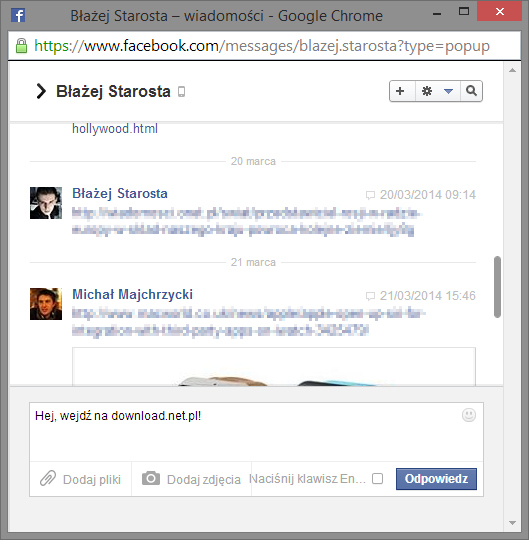529x540 pixels.
Task: Click the Facebook favicon in title bar
Action: pyautogui.click(x=18, y=15)
